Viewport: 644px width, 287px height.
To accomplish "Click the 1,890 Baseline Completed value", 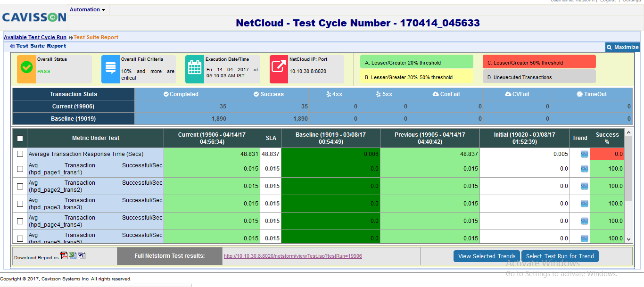I will pyautogui.click(x=219, y=119).
